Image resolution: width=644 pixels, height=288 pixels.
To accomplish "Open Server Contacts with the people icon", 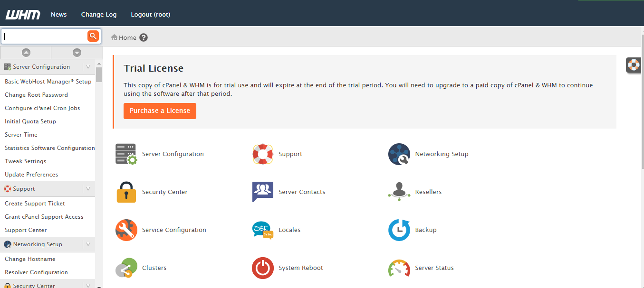I will 262,192.
